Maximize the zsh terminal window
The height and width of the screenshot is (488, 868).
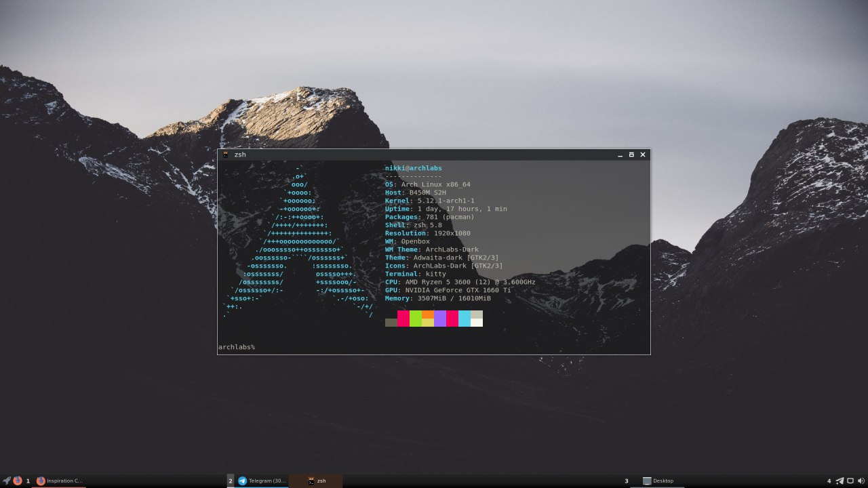[631, 155]
